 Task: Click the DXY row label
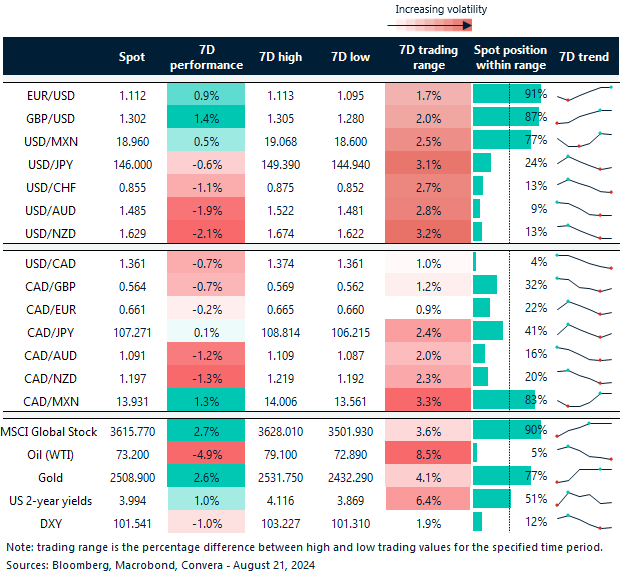(x=50, y=521)
